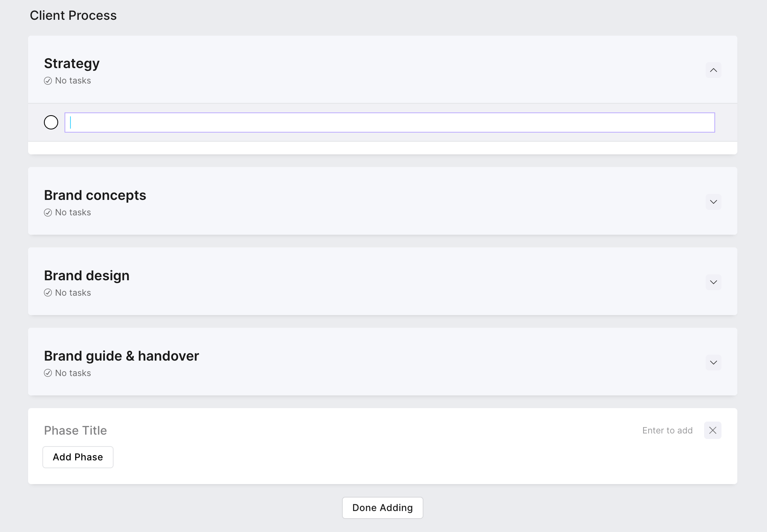Expand the Brand concepts phase
Image resolution: width=767 pixels, height=532 pixels.
coord(713,202)
